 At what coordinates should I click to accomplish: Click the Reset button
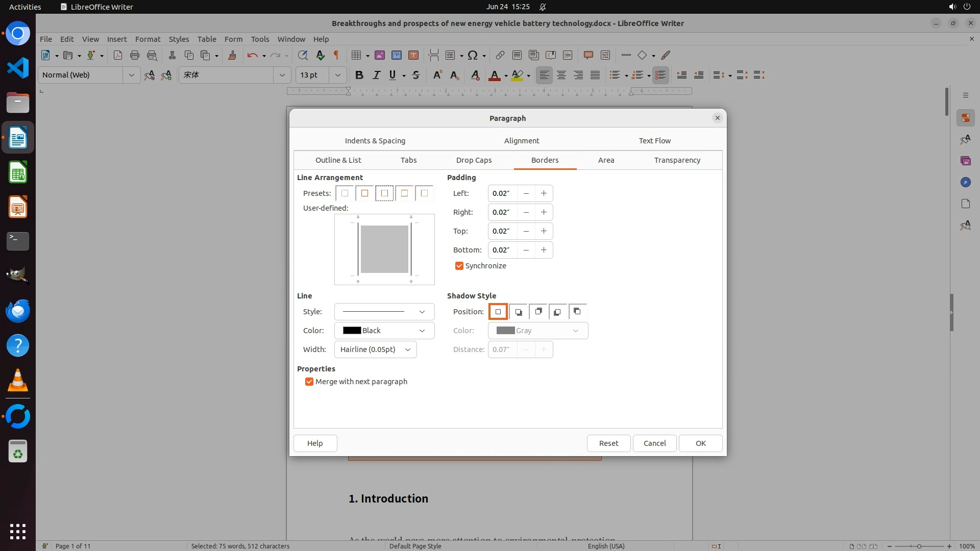click(x=608, y=443)
